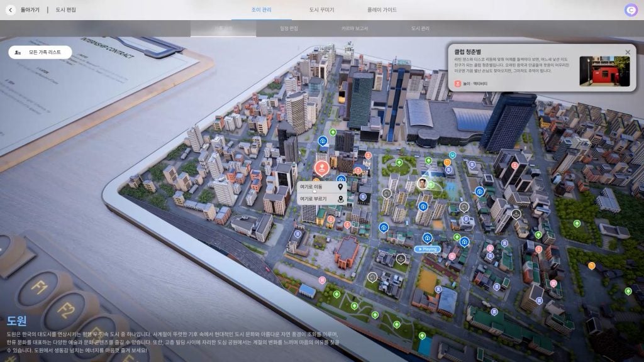Click the Zoi portrait marker on the map
Viewport: 644px width, 362px height.
coord(422,185)
